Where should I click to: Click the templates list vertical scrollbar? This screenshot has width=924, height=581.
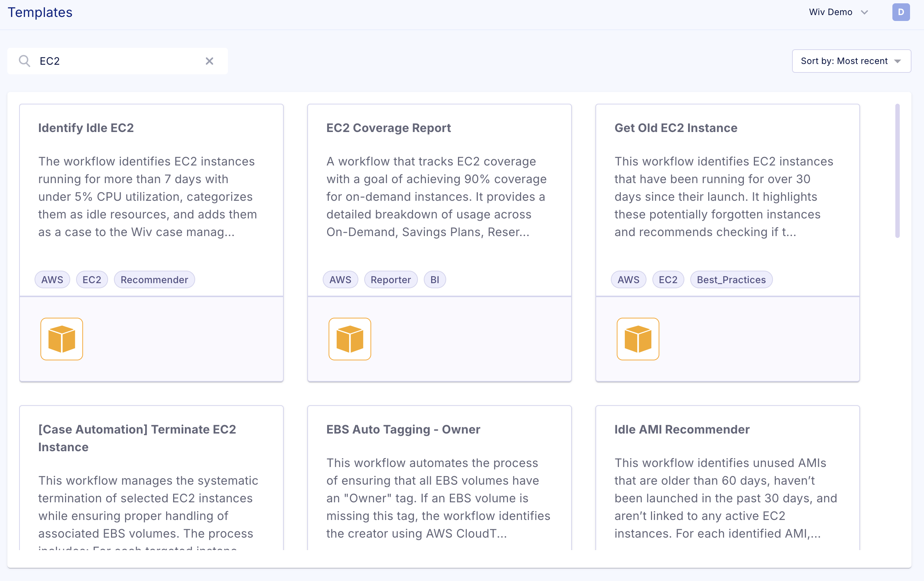coord(897,171)
